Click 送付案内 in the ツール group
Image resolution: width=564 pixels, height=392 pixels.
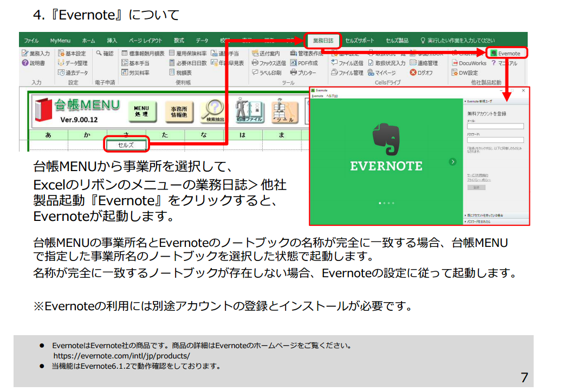[x=266, y=54]
